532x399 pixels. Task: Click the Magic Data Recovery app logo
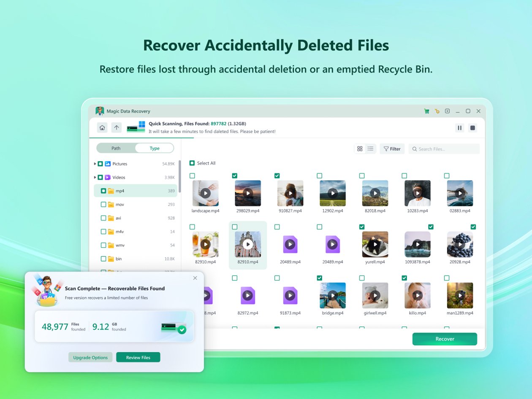(x=100, y=111)
